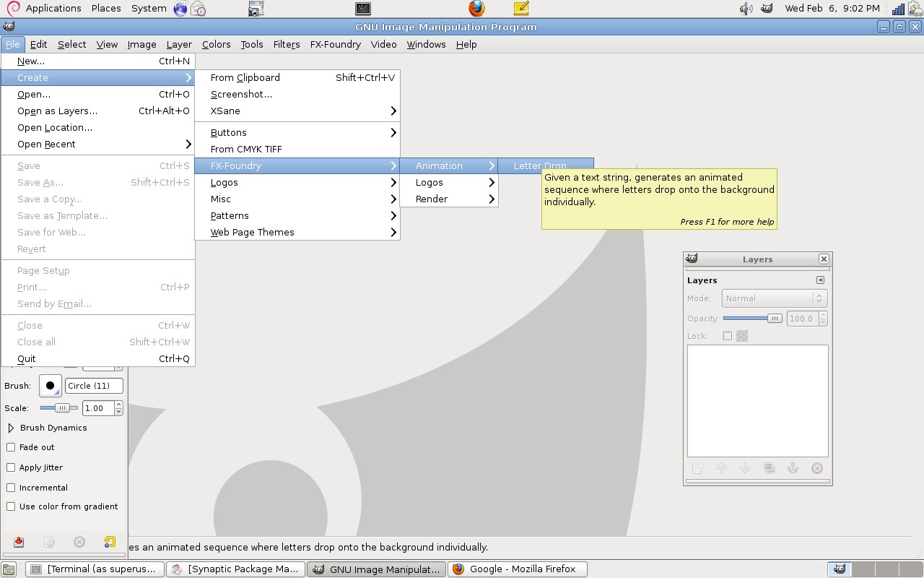Switch to Google - Mozilla Firefox taskbar window
924x578 pixels.
517,569
